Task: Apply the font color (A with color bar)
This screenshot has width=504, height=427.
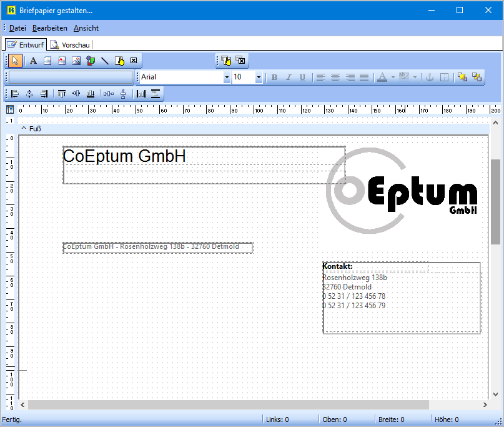Action: pyautogui.click(x=382, y=78)
